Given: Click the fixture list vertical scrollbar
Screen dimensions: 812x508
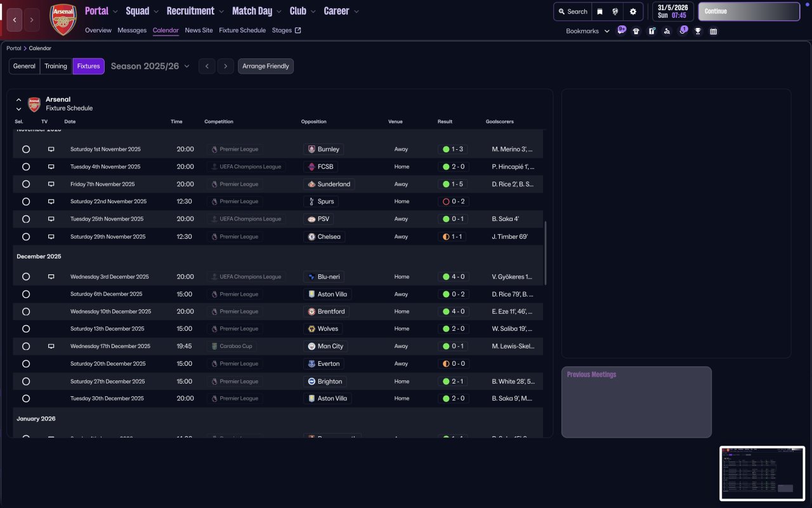Looking at the screenshot, I should point(546,253).
